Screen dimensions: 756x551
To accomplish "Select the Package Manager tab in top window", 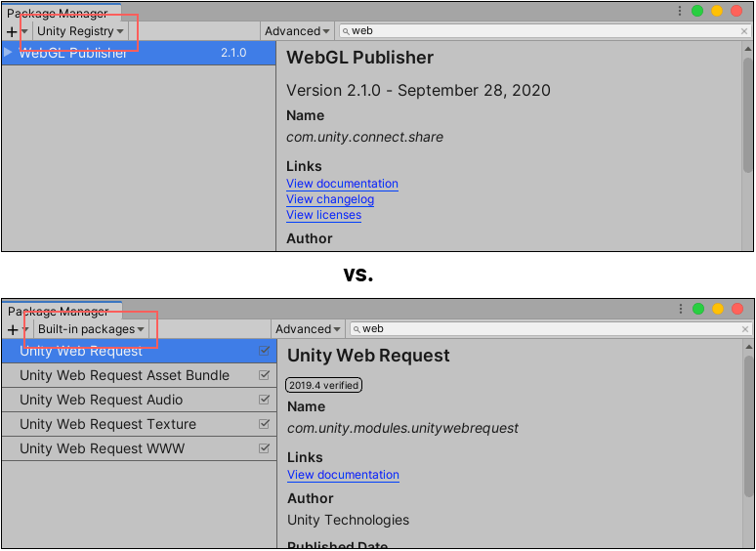I will pyautogui.click(x=62, y=13).
